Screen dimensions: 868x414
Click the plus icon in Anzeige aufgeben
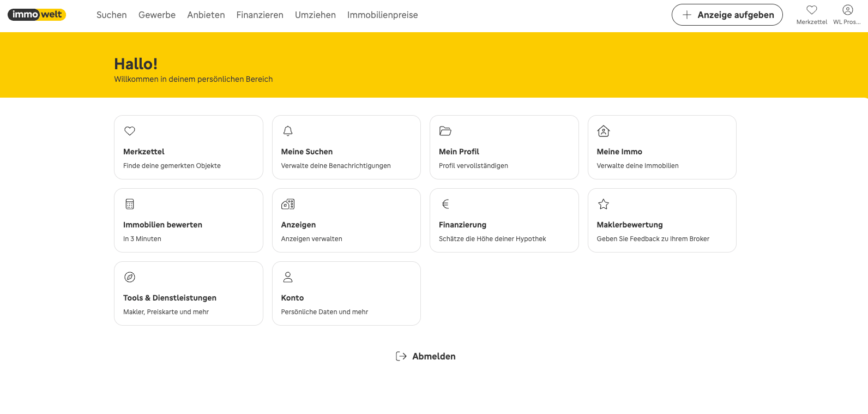(687, 15)
